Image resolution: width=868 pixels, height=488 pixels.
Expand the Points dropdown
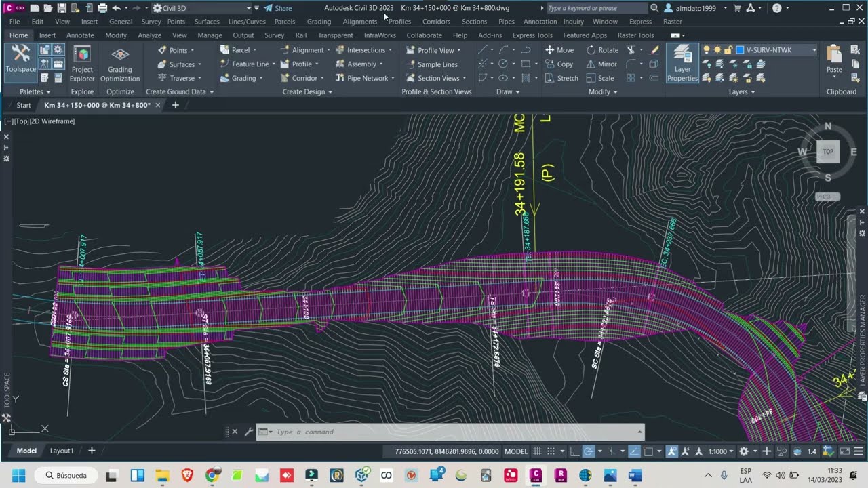tap(192, 50)
